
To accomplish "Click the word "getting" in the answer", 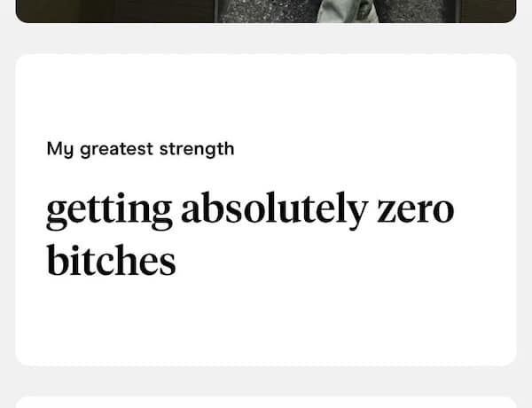I will (x=109, y=211).
